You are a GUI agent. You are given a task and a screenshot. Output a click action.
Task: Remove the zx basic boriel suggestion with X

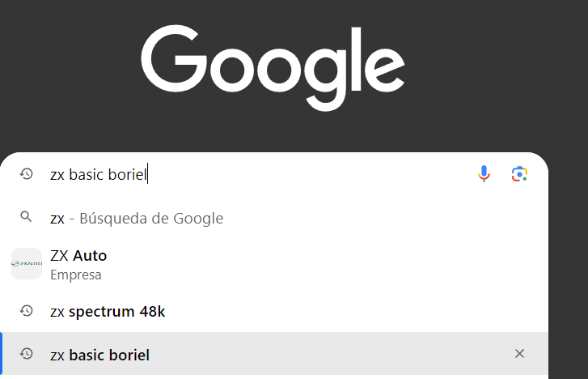[x=519, y=353]
